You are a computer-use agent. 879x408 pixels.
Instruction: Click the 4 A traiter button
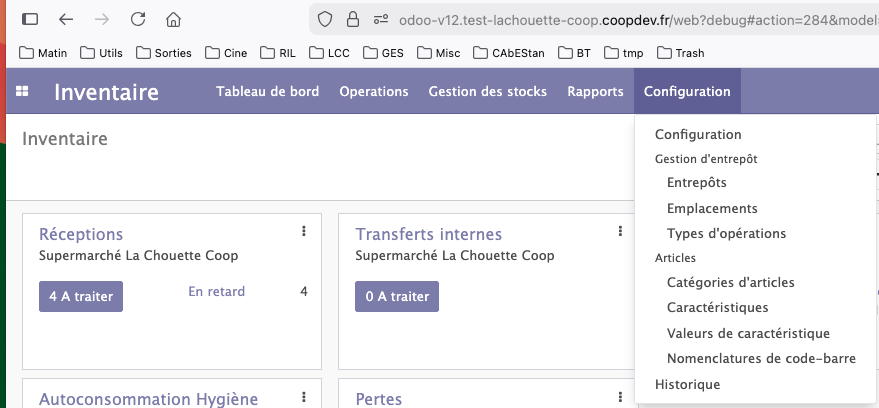click(x=81, y=296)
